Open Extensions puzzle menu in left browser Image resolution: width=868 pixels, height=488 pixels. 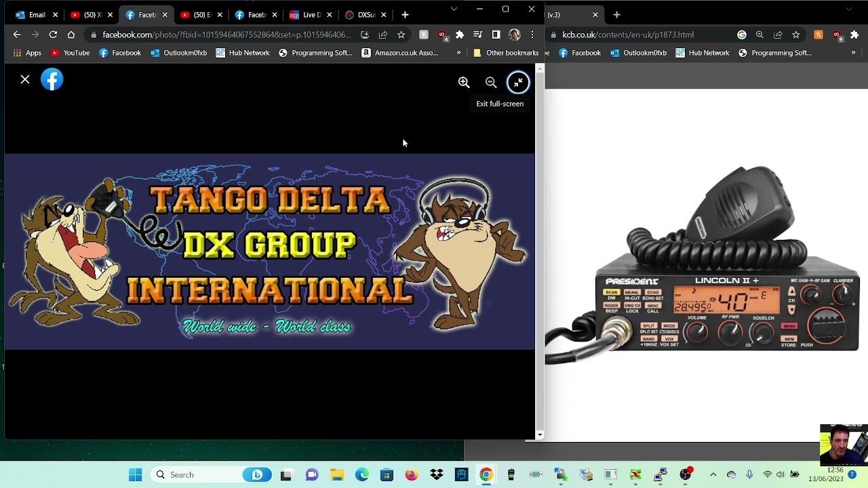coord(460,35)
